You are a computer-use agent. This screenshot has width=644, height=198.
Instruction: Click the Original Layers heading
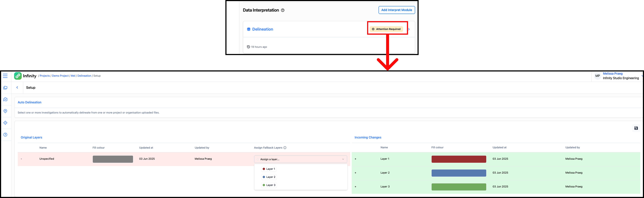32,137
